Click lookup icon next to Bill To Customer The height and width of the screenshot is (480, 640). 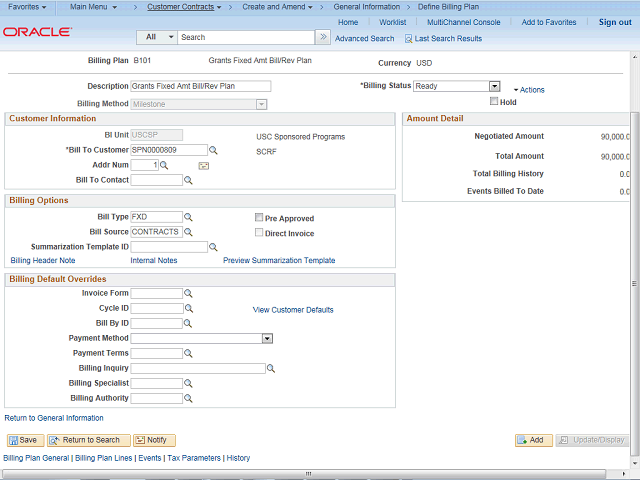(x=213, y=150)
